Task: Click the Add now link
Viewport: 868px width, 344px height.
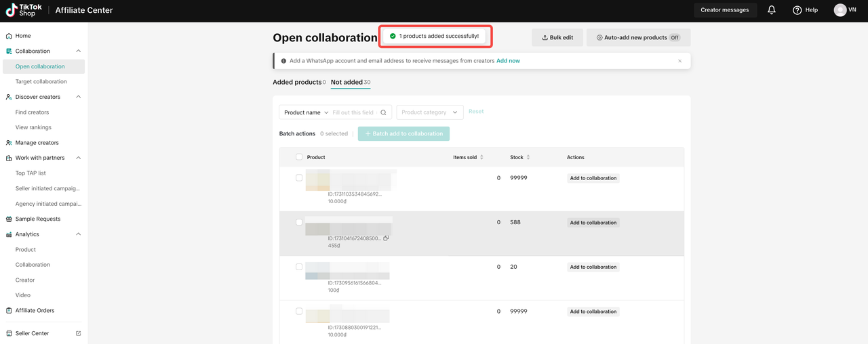Action: [x=508, y=61]
